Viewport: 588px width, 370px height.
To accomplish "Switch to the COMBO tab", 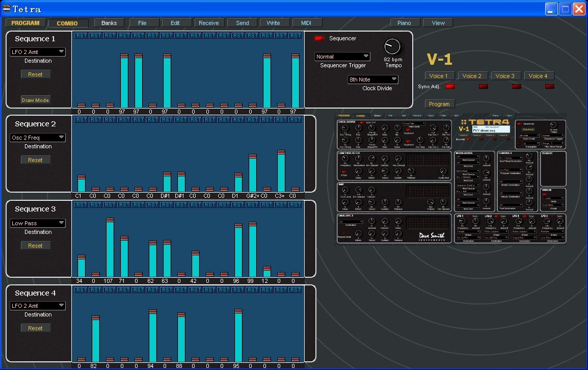I will [67, 23].
